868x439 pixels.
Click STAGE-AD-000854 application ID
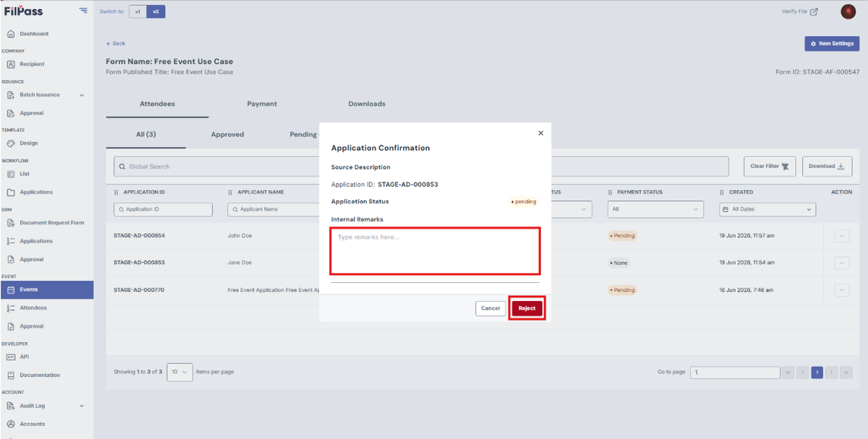139,236
